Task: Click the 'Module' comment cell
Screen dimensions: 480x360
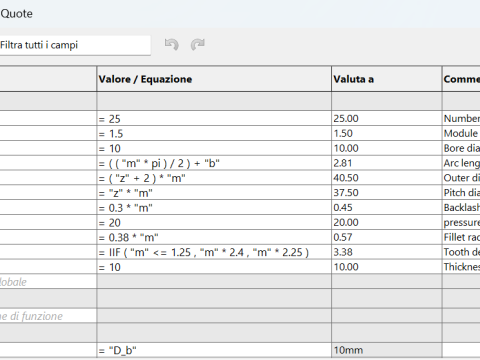Action: click(461, 133)
